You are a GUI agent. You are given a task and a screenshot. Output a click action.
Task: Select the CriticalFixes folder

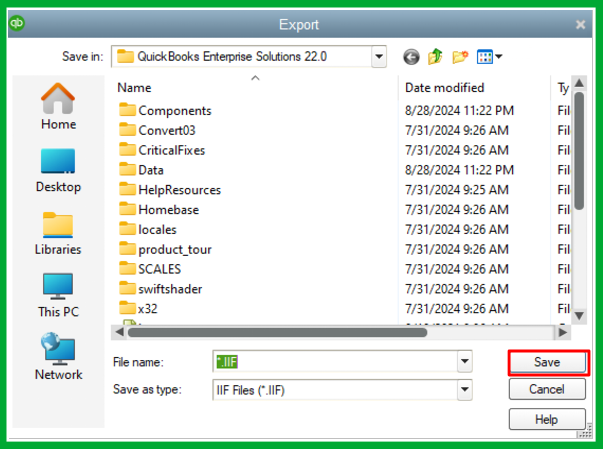pos(162,150)
